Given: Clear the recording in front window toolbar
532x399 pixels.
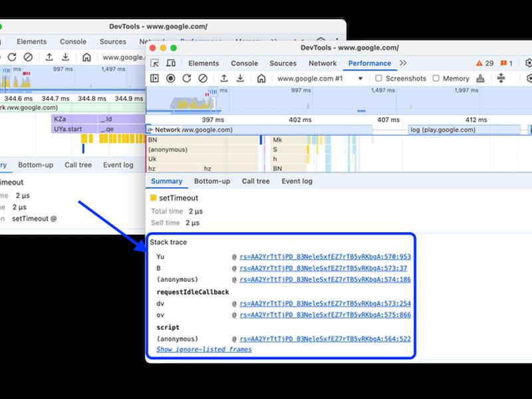Looking at the screenshot, I should (203, 78).
